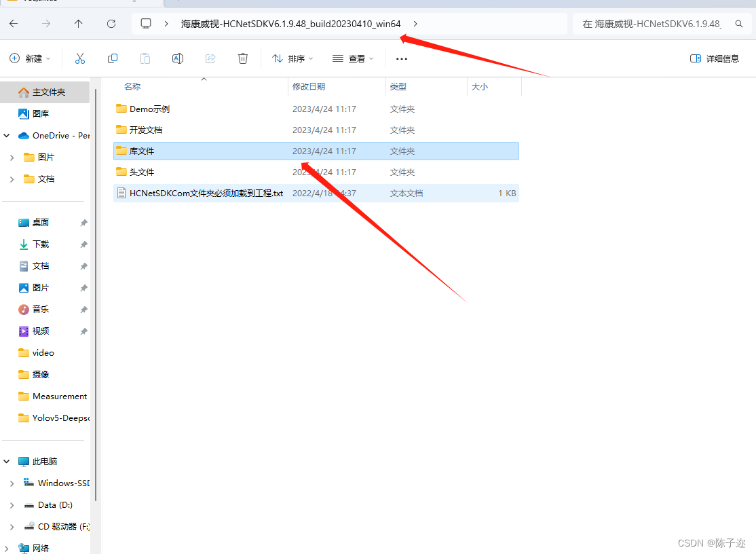The width and height of the screenshot is (756, 554).
Task: Click the pin icon next to 下载
Action: 83,244
